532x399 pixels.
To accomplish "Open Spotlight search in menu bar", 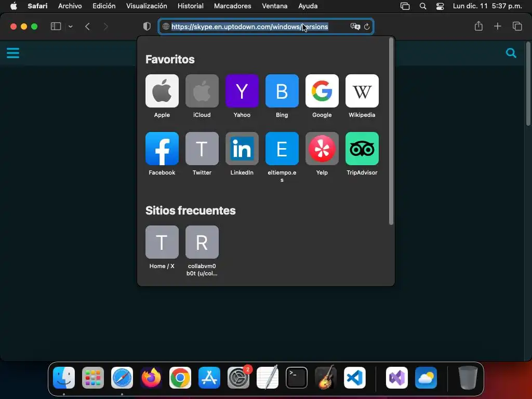I will [x=423, y=6].
